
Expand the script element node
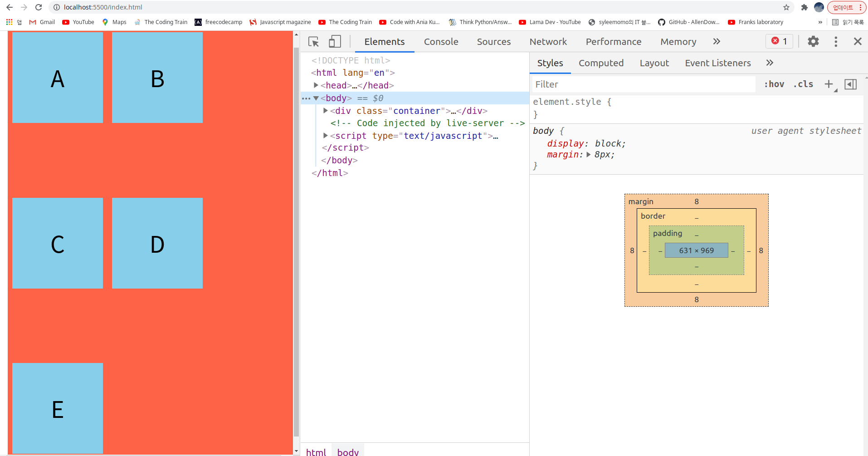(325, 136)
